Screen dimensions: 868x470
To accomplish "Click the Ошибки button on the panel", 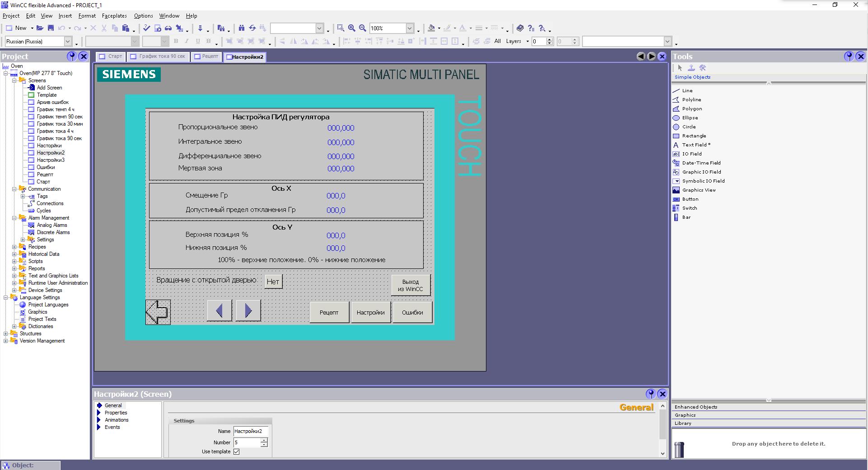I will [412, 312].
